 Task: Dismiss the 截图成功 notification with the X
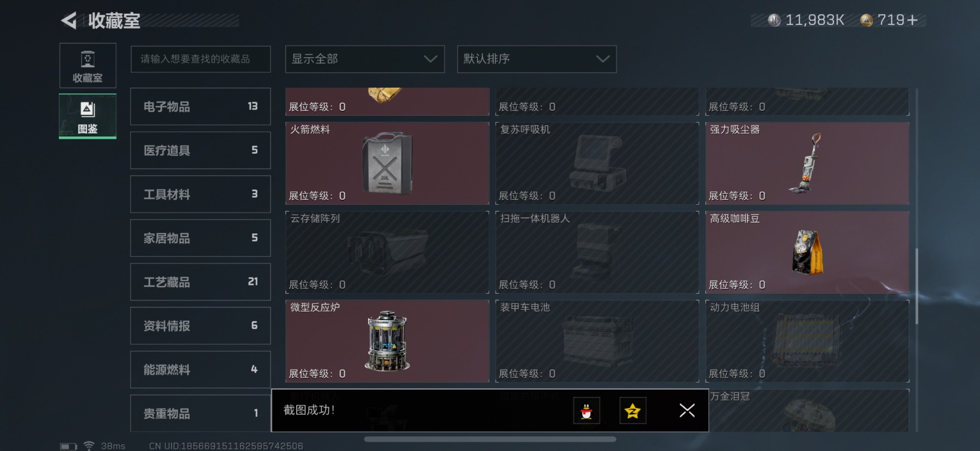pyautogui.click(x=687, y=410)
